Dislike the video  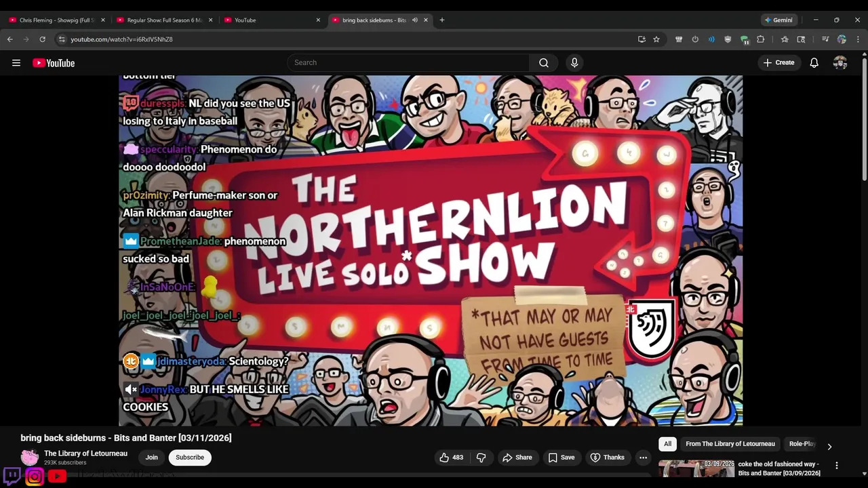pyautogui.click(x=481, y=457)
